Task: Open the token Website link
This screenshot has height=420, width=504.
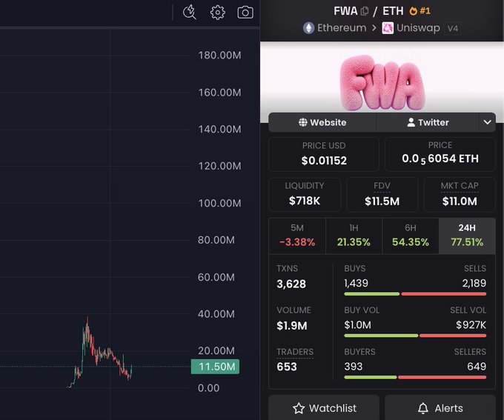Action: pyautogui.click(x=322, y=122)
